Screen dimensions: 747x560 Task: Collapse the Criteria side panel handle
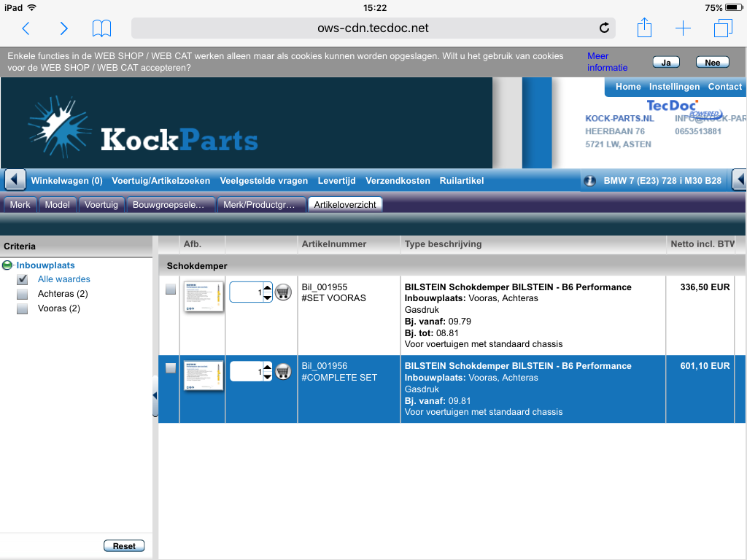tap(155, 396)
